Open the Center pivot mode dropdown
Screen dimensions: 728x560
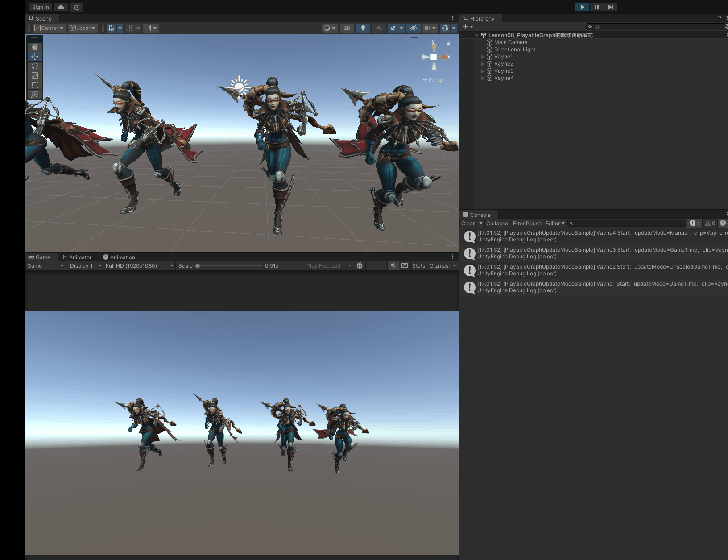click(50, 28)
